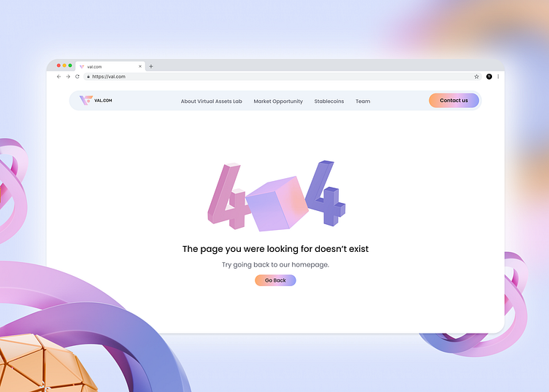Reload the page with the refresh icon

pos(77,77)
